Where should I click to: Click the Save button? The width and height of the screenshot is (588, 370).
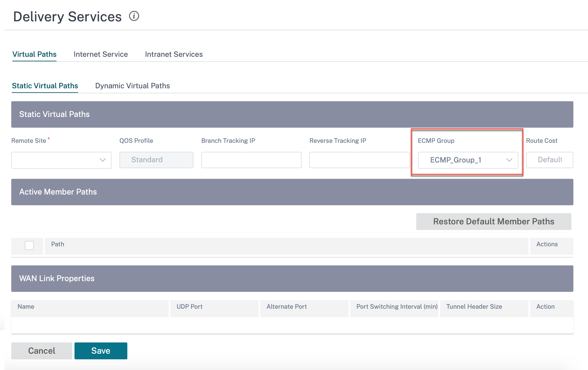[101, 351]
